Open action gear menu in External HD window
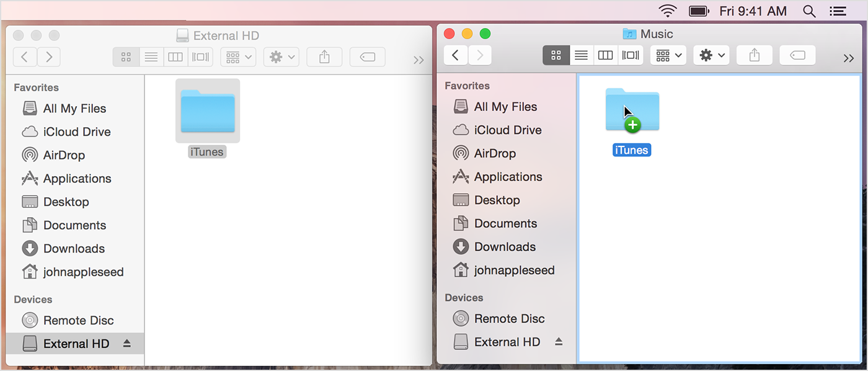 pos(281,57)
